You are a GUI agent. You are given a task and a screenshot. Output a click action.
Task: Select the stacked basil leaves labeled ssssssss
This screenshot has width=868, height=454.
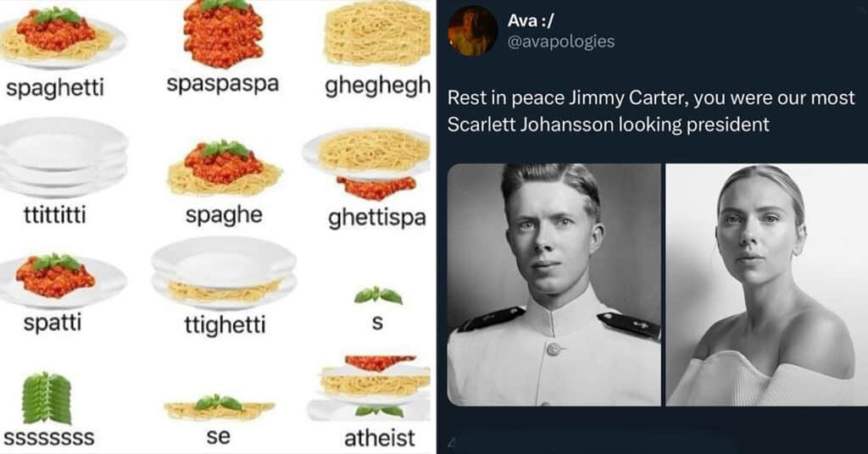pos(47,398)
